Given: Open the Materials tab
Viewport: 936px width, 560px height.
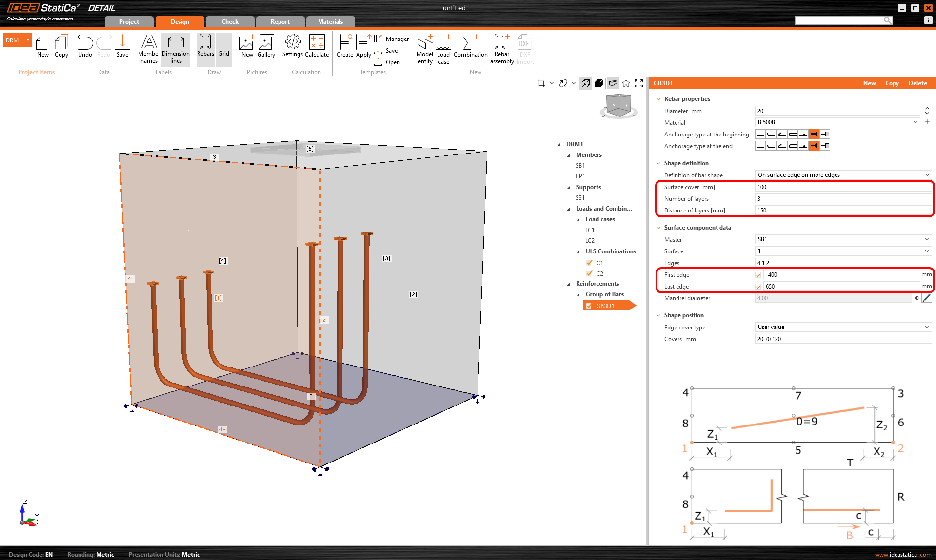Looking at the screenshot, I should [x=330, y=22].
